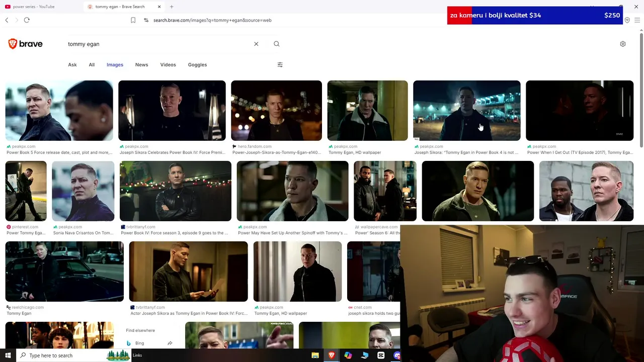Image resolution: width=644 pixels, height=362 pixels.
Task: Open the News results tab
Action: [141, 64]
